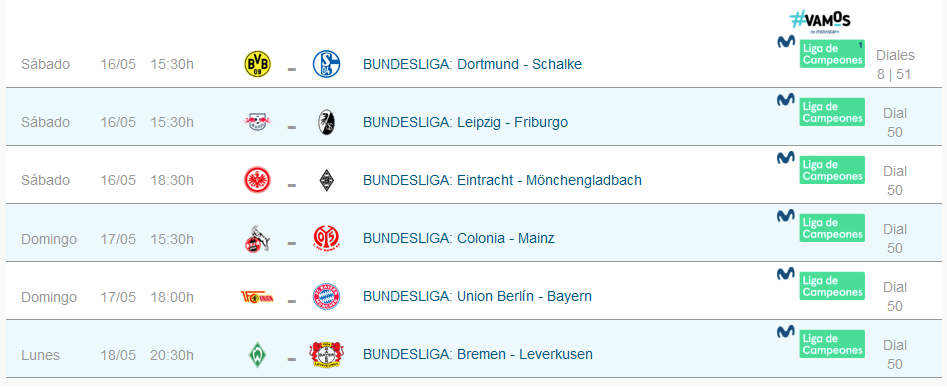This screenshot has height=388, width=947.
Task: Open Eintracht - Mönchengladbach match link
Action: (502, 180)
